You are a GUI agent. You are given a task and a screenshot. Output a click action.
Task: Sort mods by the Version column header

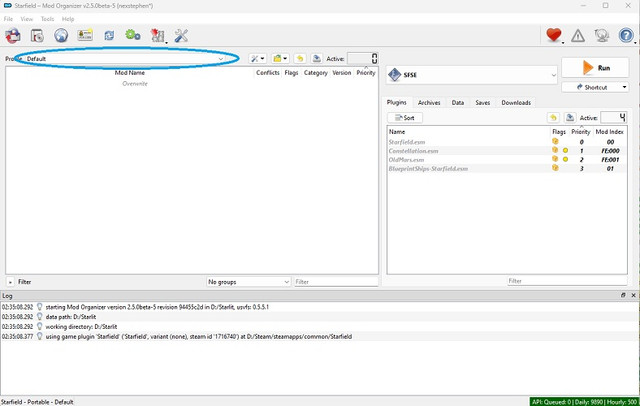click(x=342, y=73)
